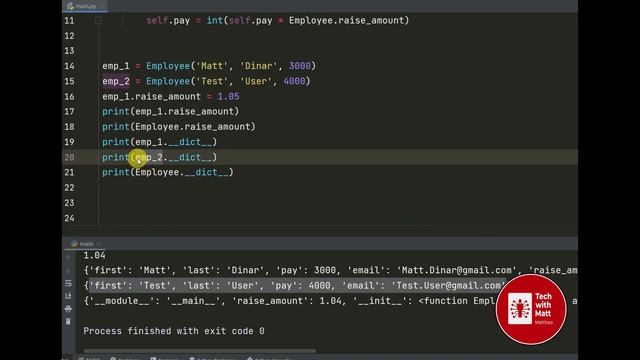The height and width of the screenshot is (360, 640).
Task: Click the emp_1 variable on line 14
Action: (x=116, y=66)
